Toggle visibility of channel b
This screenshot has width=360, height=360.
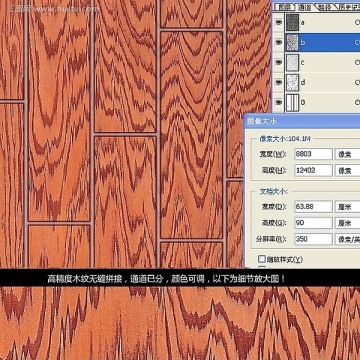[279, 42]
